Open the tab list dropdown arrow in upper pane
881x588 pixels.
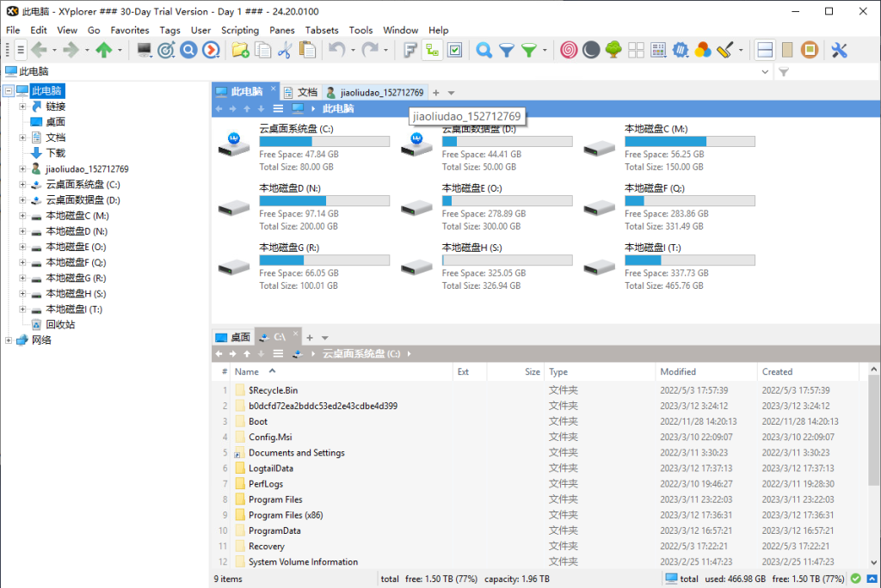[452, 93]
